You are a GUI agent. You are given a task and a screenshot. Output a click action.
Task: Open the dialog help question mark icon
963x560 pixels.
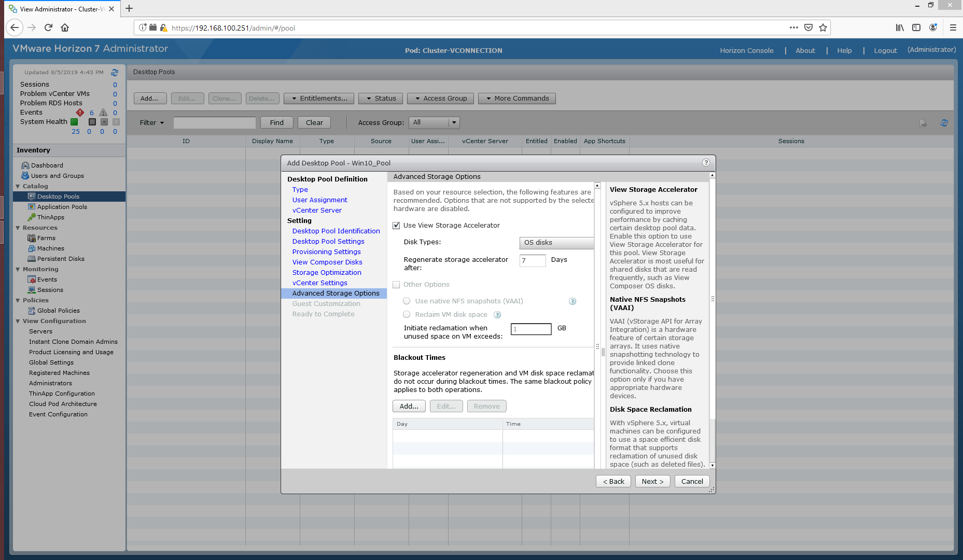pos(705,163)
